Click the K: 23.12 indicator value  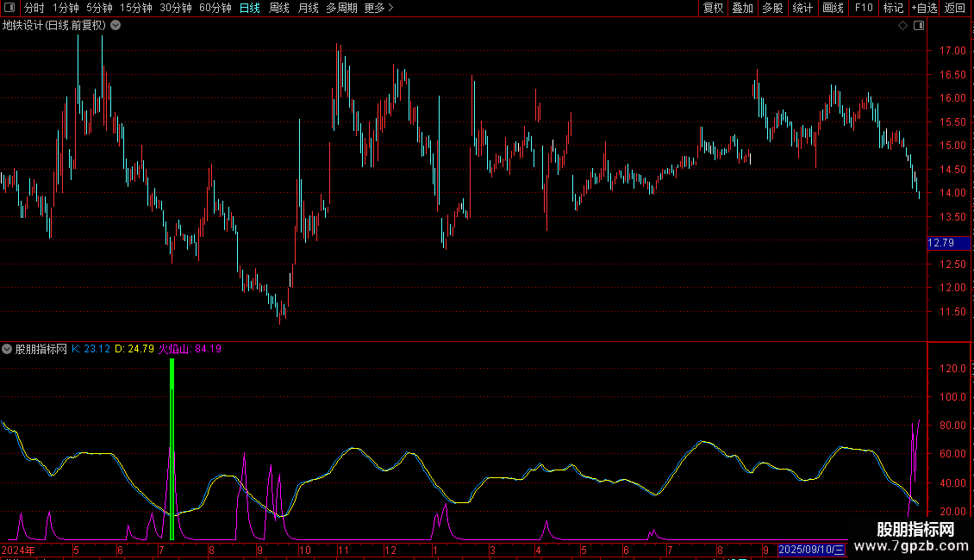tap(91, 349)
